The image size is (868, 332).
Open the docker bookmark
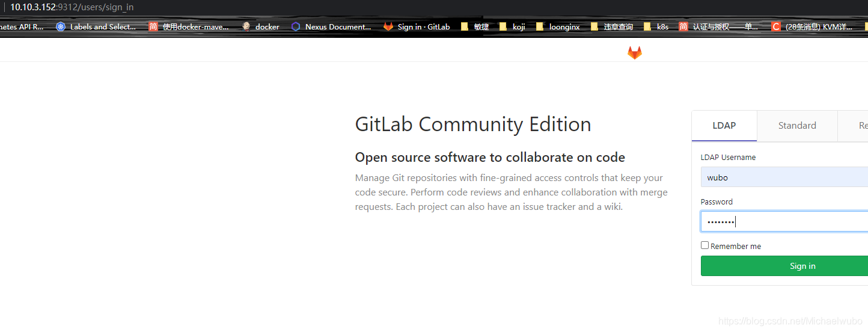pyautogui.click(x=260, y=26)
